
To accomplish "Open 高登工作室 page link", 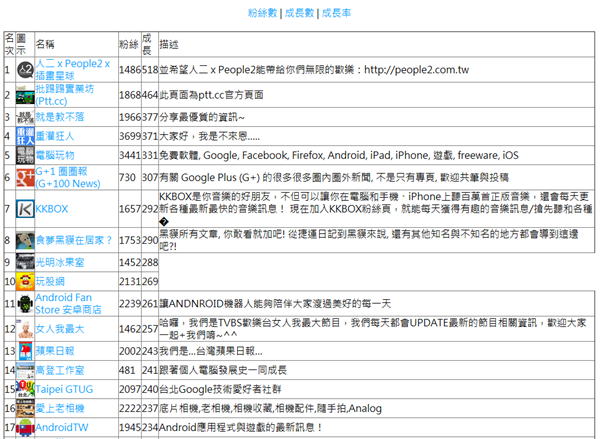I will pyautogui.click(x=60, y=370).
